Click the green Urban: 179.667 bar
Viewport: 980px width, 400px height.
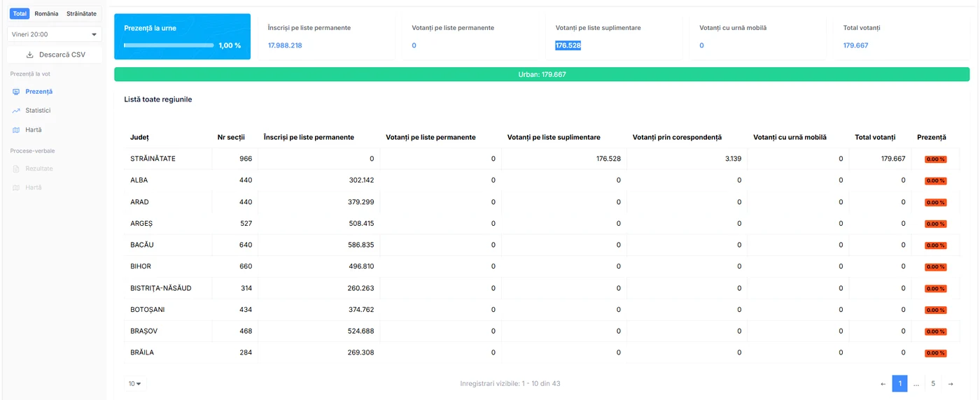tap(542, 74)
